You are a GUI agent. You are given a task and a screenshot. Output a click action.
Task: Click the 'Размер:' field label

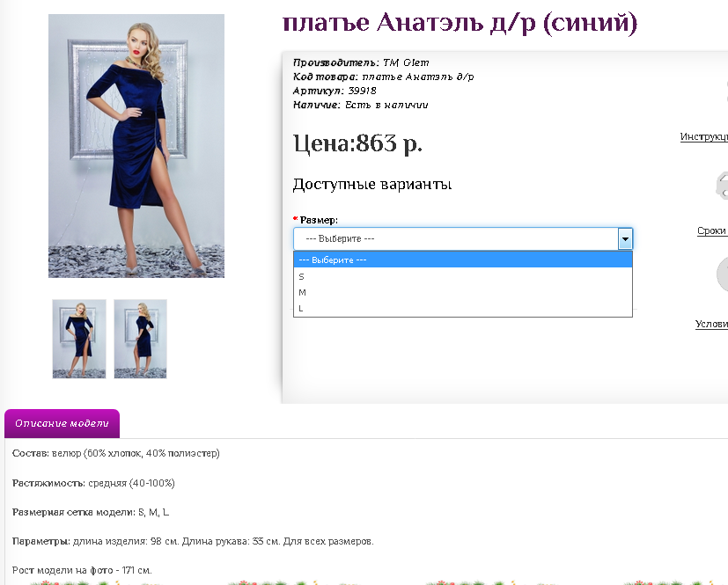[319, 220]
